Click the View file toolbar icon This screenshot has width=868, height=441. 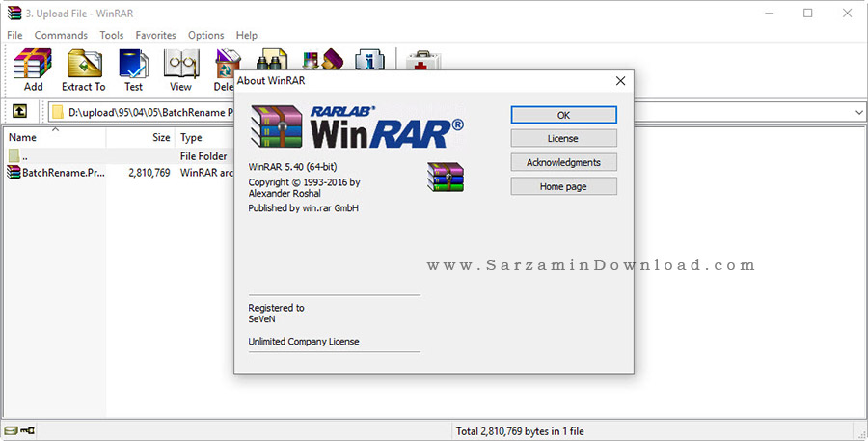(181, 63)
